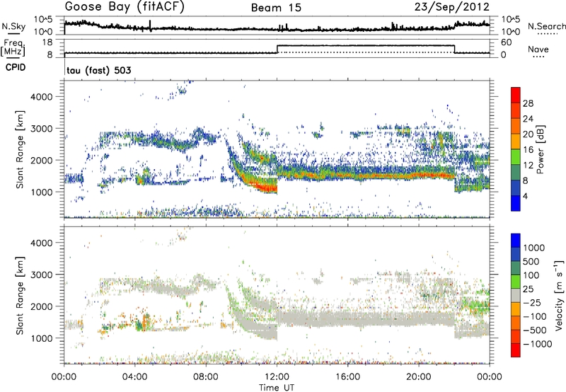566x392 pixels.
Task: Click the noise spike near 05:00 in N.Sky plot
Action: (x=150, y=25)
